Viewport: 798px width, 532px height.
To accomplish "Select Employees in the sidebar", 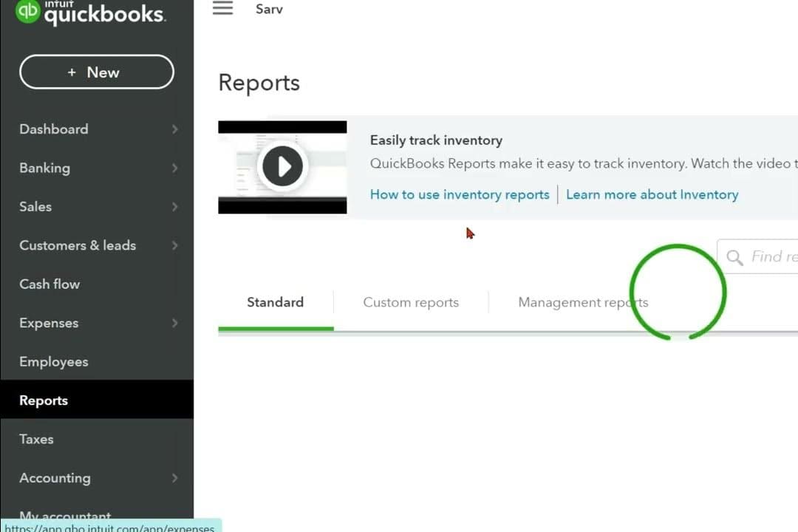I will (53, 361).
